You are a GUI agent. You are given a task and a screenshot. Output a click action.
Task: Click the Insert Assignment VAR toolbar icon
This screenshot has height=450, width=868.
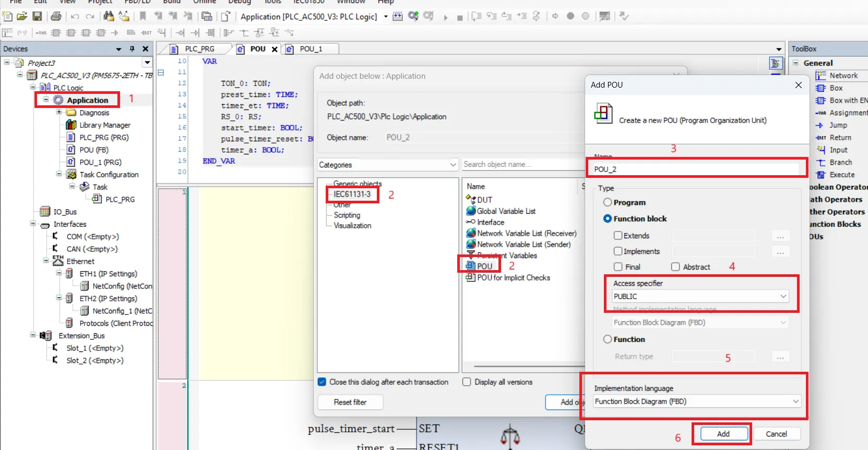(41, 33)
